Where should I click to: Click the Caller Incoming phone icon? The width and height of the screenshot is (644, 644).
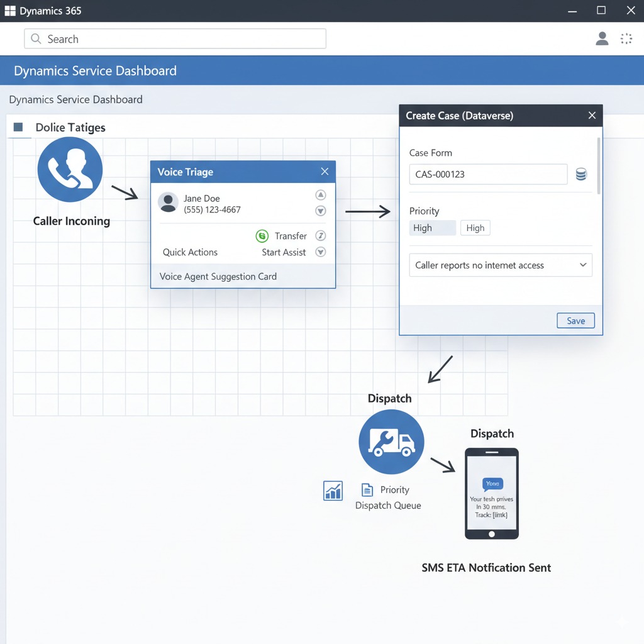[x=70, y=169]
